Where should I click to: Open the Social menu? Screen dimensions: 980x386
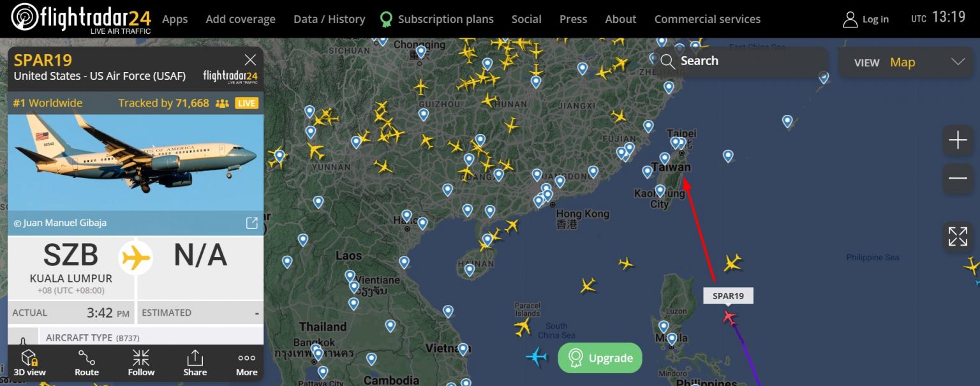pos(526,19)
